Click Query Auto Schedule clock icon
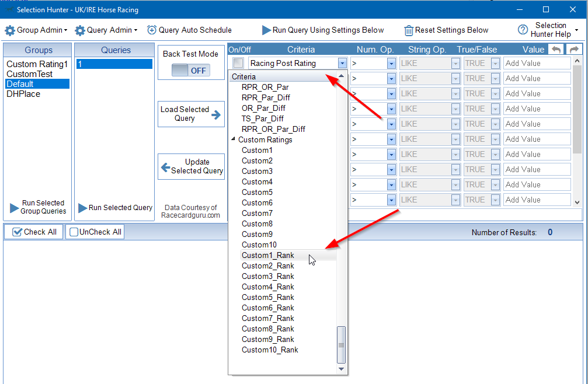Viewport: 588px width, 384px height. pyautogui.click(x=152, y=30)
